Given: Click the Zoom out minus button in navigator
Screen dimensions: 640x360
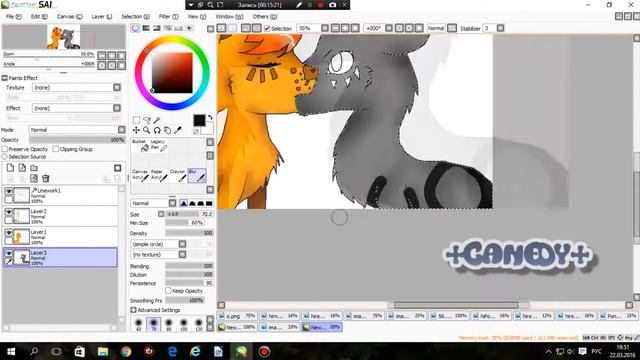Looking at the screenshot, I should (x=102, y=55).
